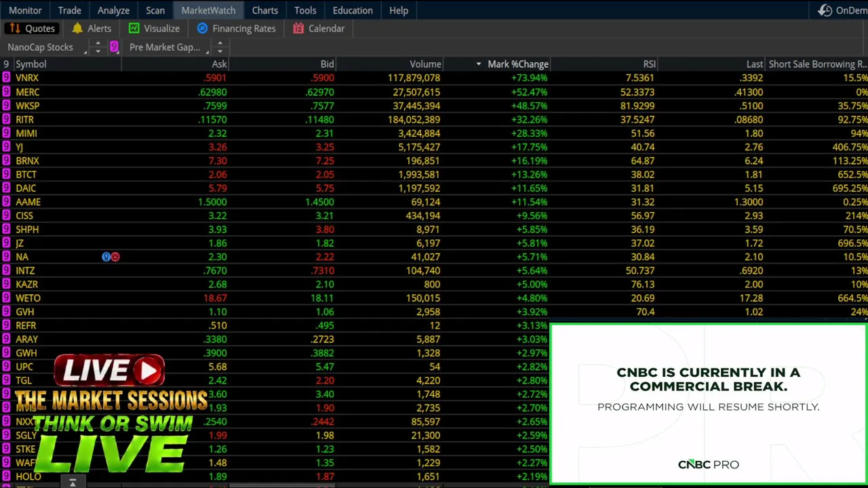Sort by the Bid column header
868x488 pixels.
(x=282, y=64)
